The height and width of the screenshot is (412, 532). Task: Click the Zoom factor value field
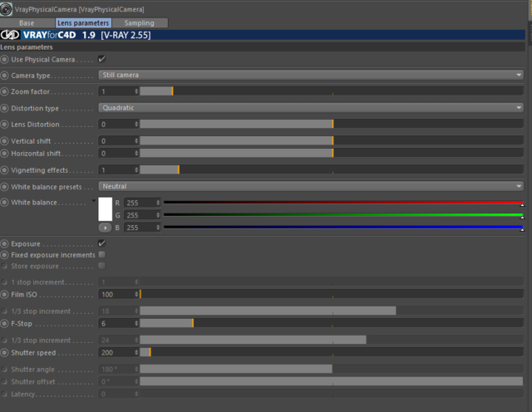[x=116, y=91]
